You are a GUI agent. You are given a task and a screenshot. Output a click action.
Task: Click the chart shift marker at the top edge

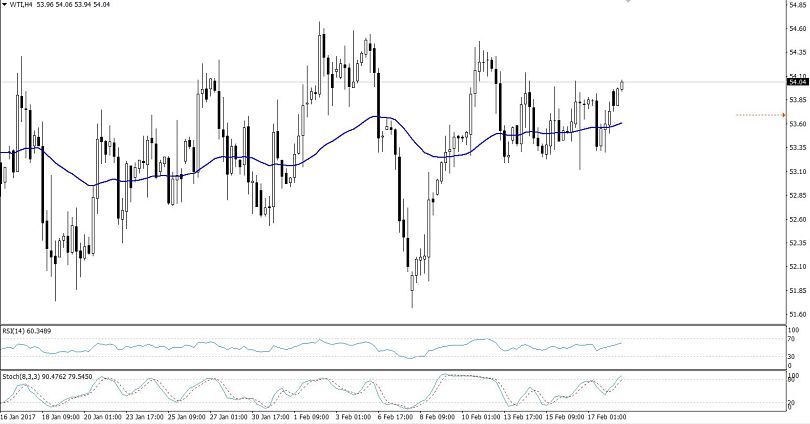(x=628, y=2)
